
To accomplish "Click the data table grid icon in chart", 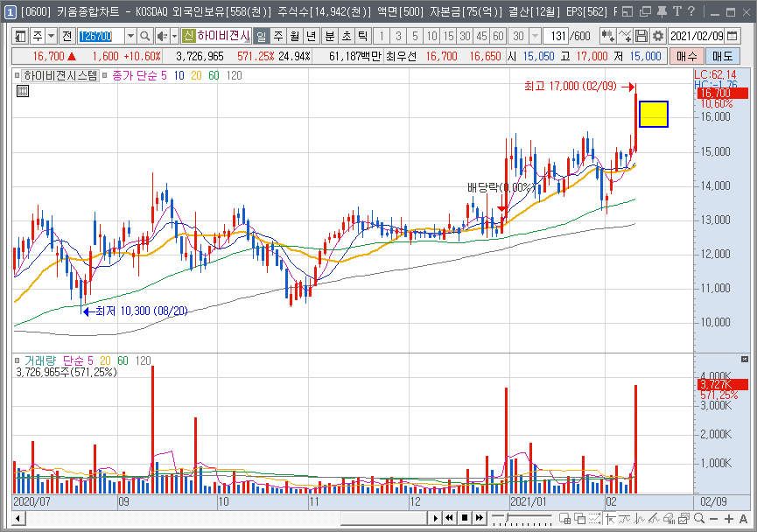I will tap(23, 91).
